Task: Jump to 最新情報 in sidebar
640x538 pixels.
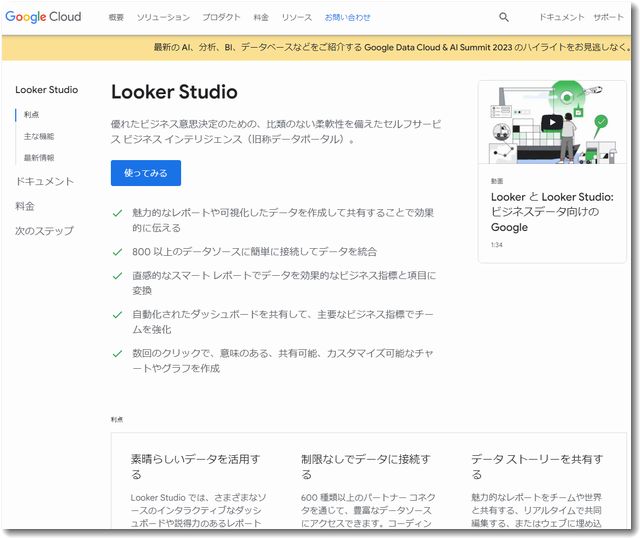Action: click(39, 158)
